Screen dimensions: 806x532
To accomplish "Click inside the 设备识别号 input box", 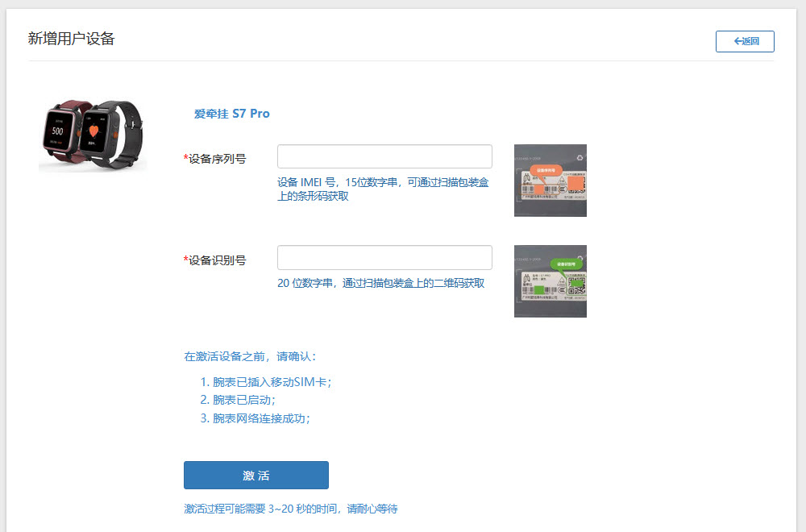I will [x=384, y=257].
